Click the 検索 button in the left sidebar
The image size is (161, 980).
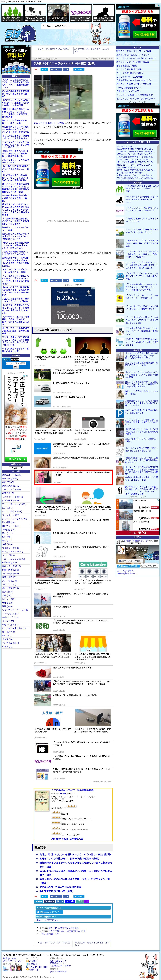[x=16, y=367]
